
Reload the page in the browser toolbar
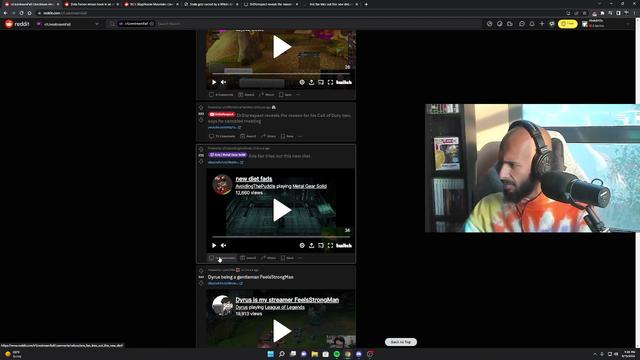pos(21,13)
